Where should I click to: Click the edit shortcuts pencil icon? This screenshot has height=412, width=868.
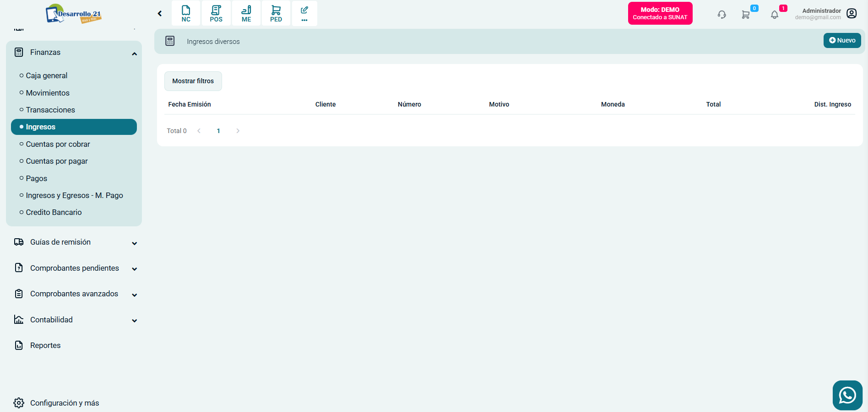(304, 13)
